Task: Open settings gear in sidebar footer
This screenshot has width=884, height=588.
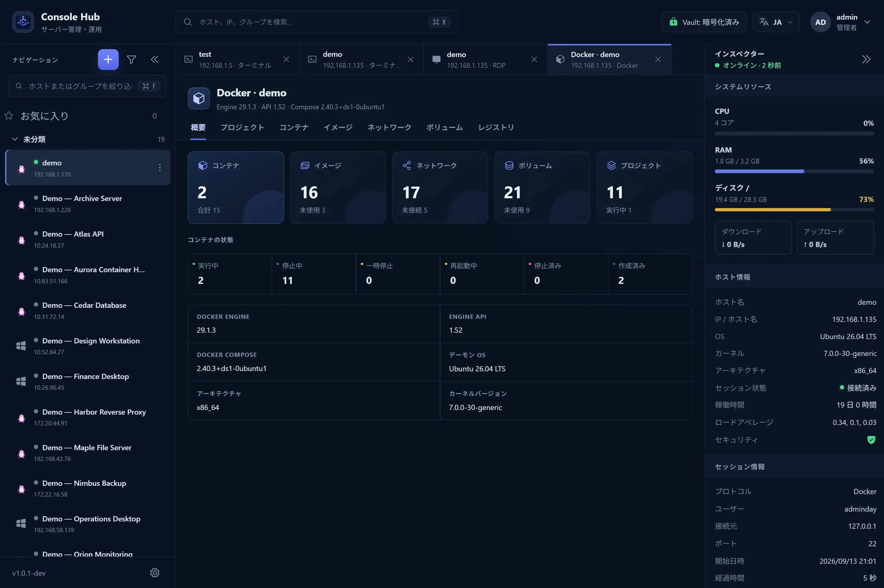Action: (155, 573)
